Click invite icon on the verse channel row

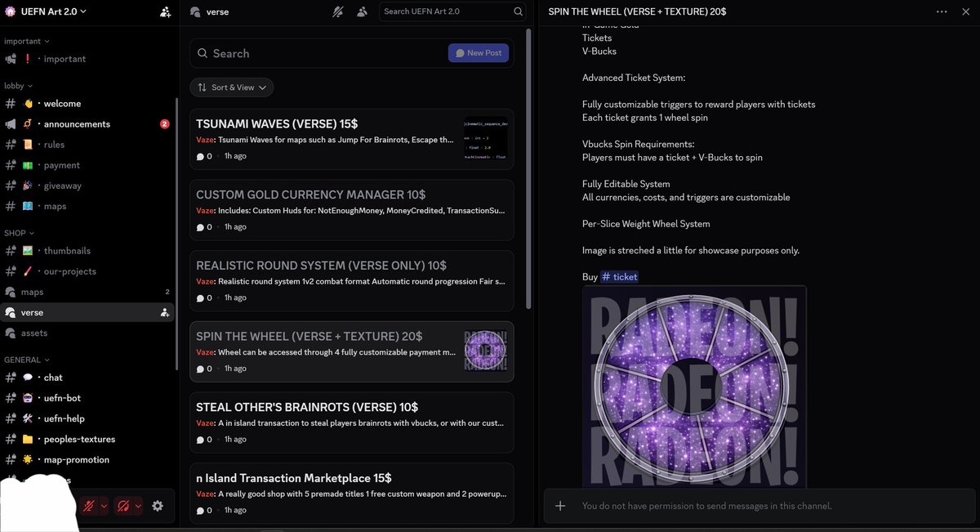click(165, 312)
